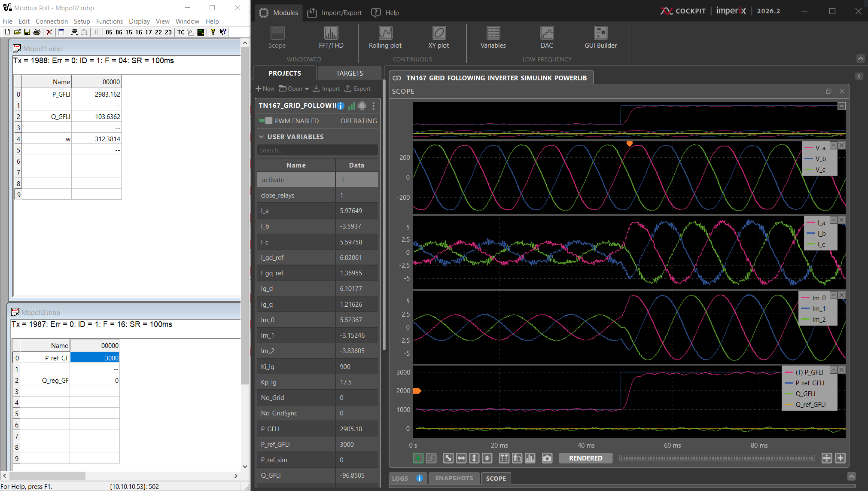Switch to the TARGETS tab
The image size is (868, 491).
pos(349,73)
